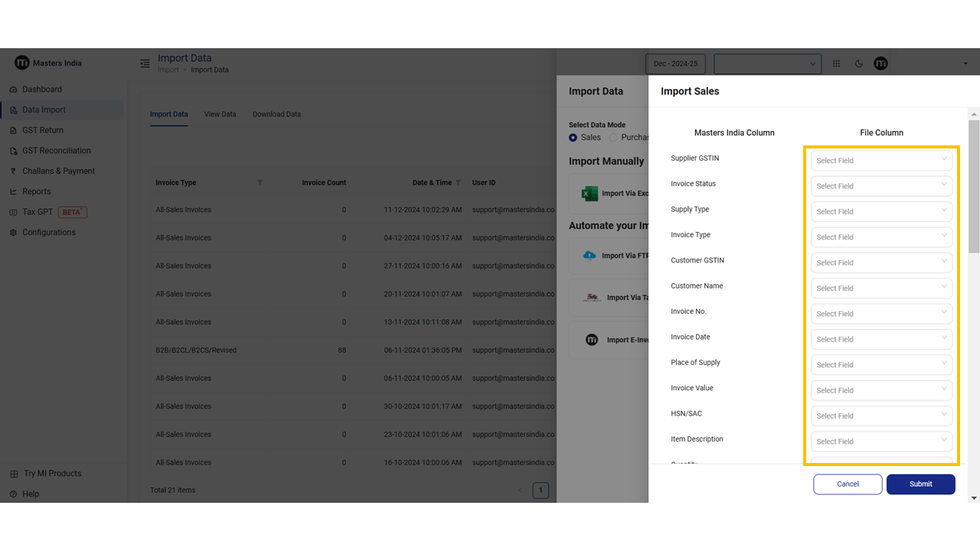Viewport: 980px width, 551px height.
Task: Filter the Invoice Type column
Action: pos(260,183)
